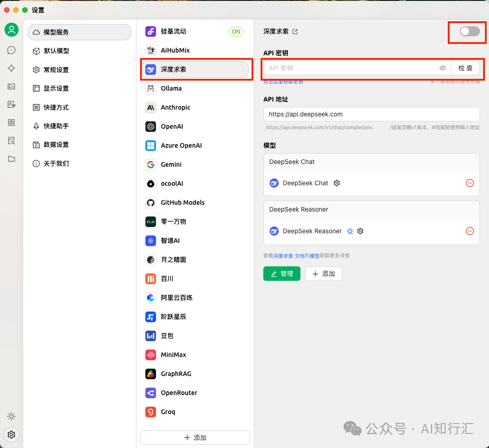This screenshot has height=448, width=489.
Task: Open the chat assistant icon in sidebar
Action: pyautogui.click(x=11, y=50)
